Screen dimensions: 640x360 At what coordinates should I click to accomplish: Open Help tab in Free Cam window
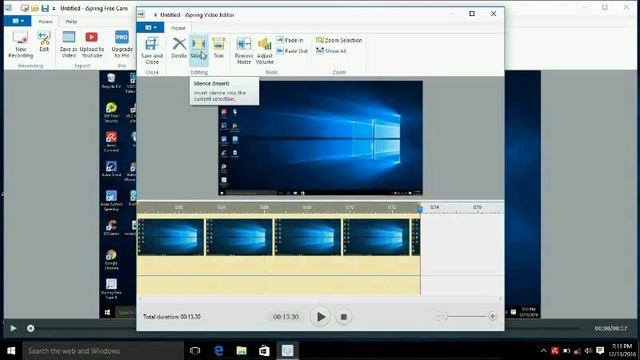(x=71, y=21)
